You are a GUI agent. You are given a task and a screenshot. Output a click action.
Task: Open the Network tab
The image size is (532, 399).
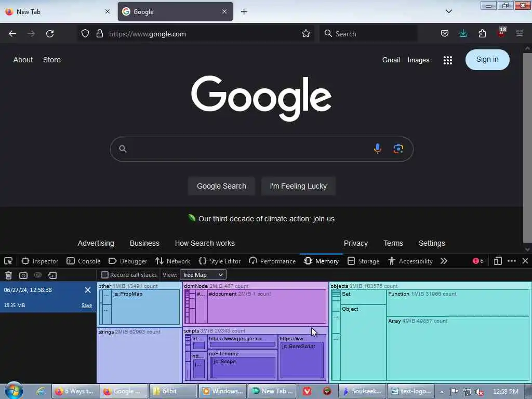(172, 261)
